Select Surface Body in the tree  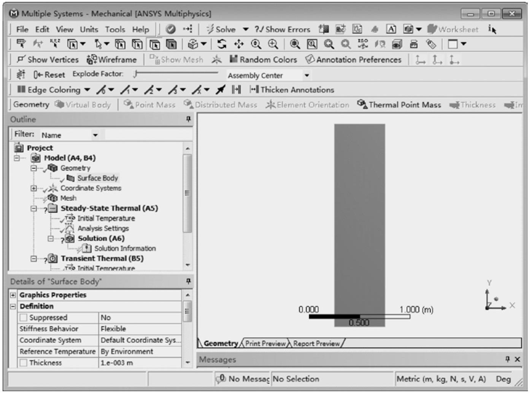(98, 178)
